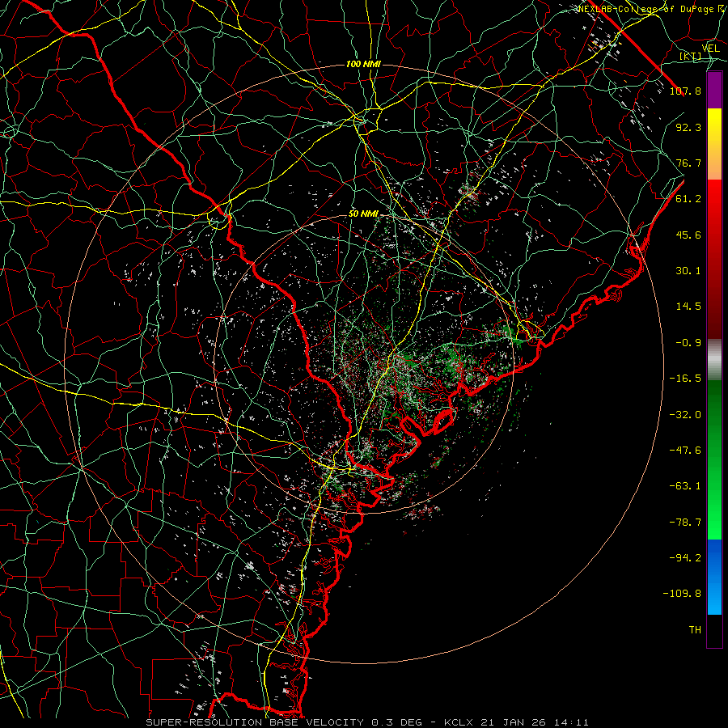Click the 92.3 velocity scale value

pos(688,127)
